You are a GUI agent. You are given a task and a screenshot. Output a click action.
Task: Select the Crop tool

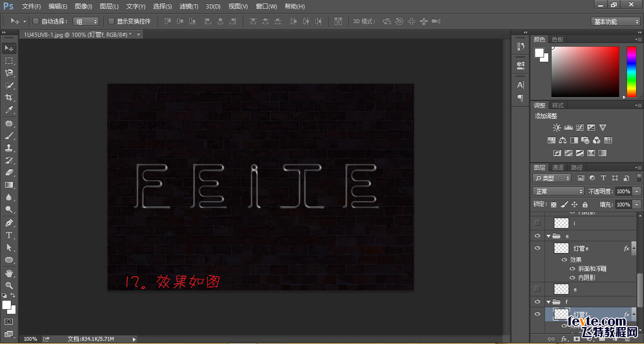9,98
